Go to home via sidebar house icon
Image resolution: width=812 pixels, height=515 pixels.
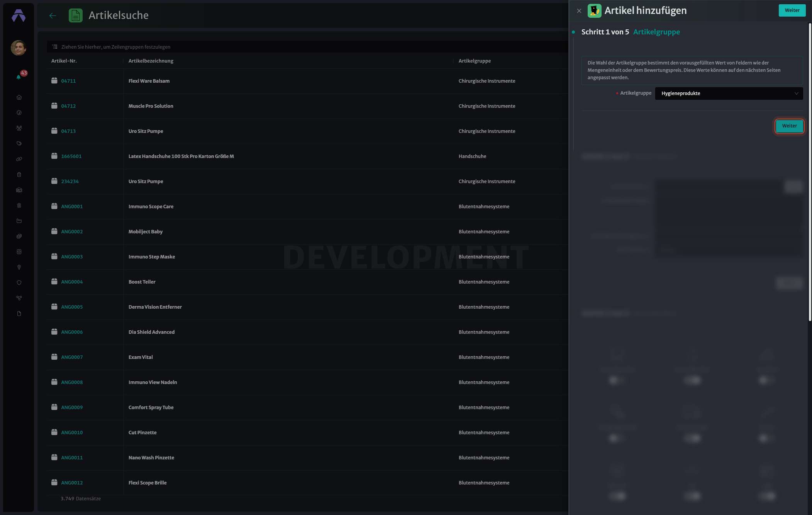click(19, 97)
